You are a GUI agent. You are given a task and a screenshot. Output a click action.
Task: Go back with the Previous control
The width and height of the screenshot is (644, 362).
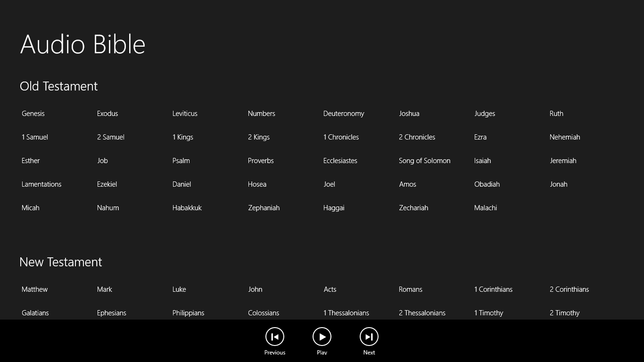coord(275,337)
